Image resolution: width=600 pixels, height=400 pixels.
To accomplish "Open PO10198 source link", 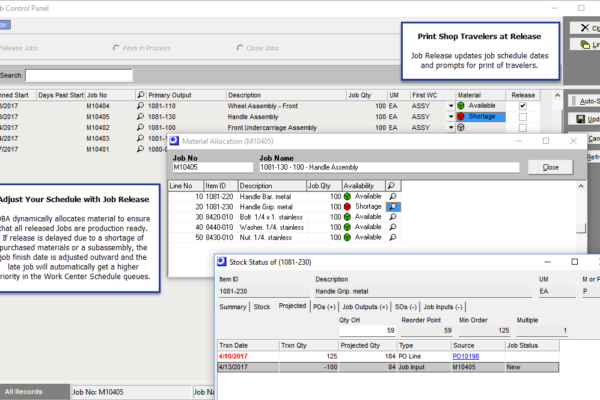I will [466, 356].
